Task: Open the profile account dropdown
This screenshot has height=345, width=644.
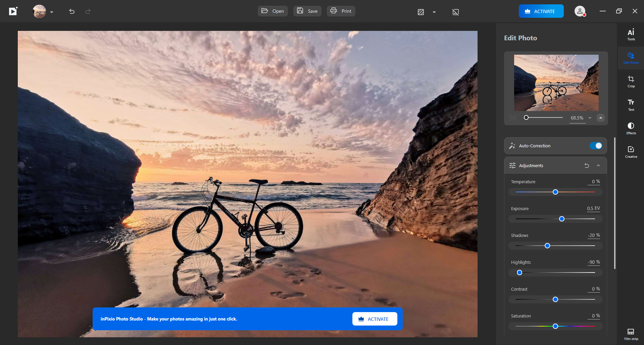Action: (580, 11)
